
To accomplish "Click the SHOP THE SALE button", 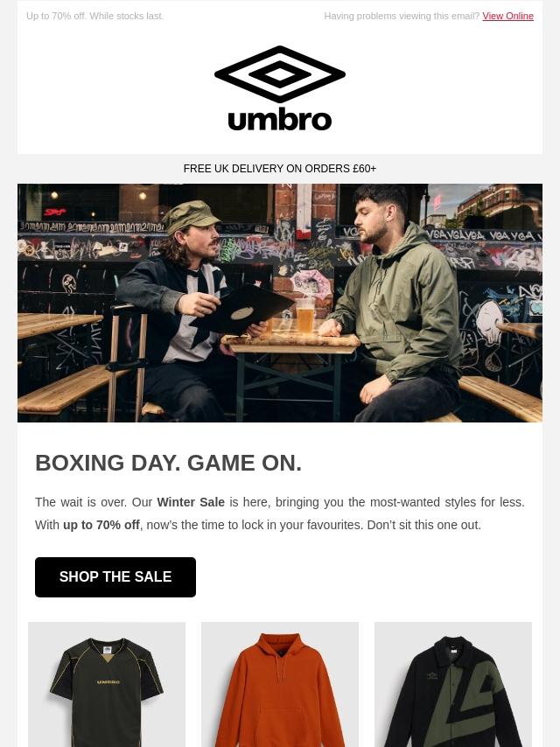I will (x=115, y=577).
